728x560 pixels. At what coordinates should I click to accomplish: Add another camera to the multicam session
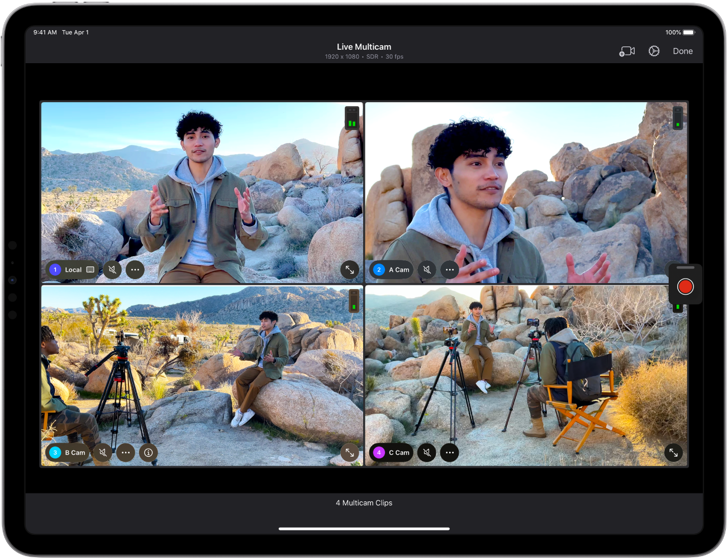(626, 51)
